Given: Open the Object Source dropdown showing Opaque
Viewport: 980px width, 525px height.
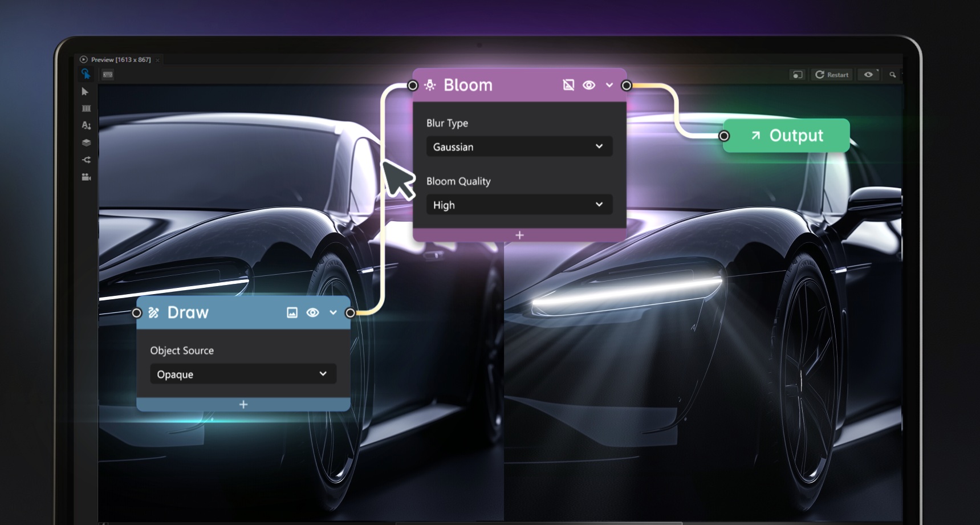Looking at the screenshot, I should [x=243, y=374].
